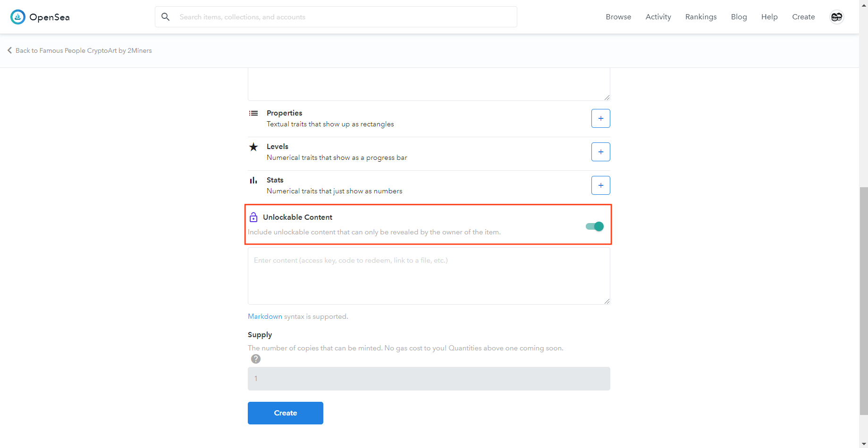
Task: Click the Properties list icon
Action: tap(253, 113)
